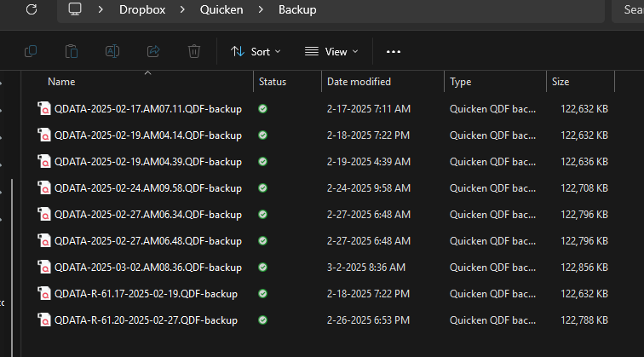
Task: Click size value 122,708 KB
Action: pyautogui.click(x=584, y=188)
